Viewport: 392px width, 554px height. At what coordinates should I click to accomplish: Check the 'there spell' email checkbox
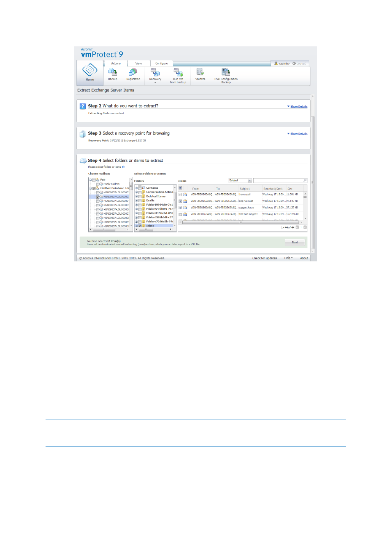click(180, 195)
